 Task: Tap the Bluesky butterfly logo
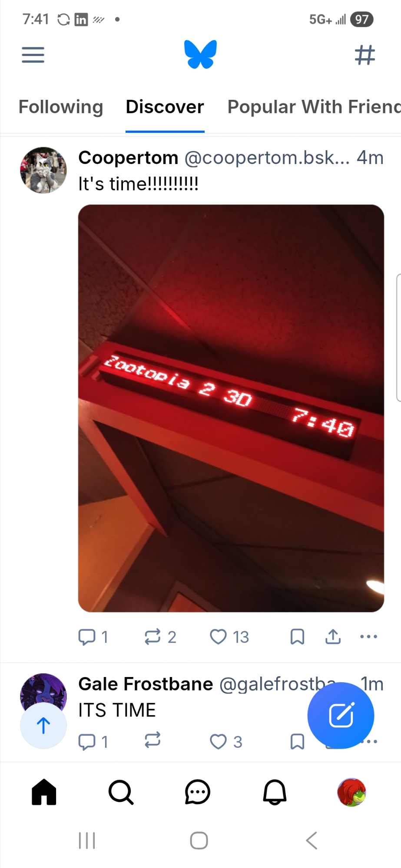200,54
